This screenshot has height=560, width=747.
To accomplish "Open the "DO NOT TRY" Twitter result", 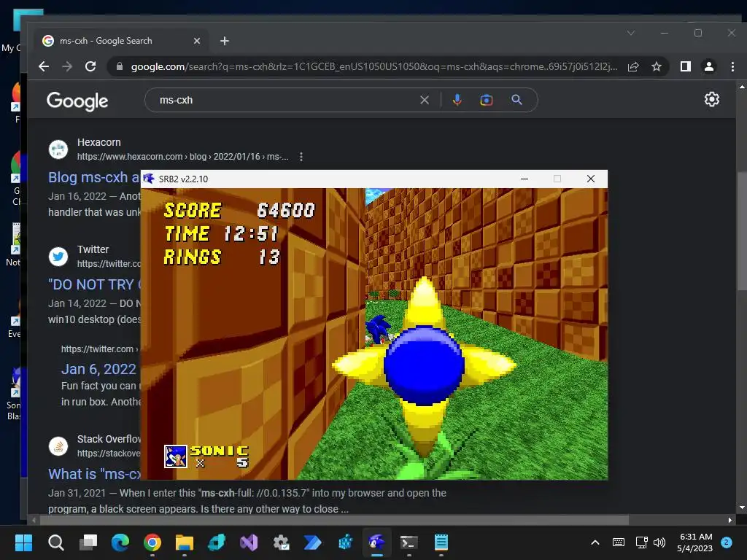I will tap(94, 284).
